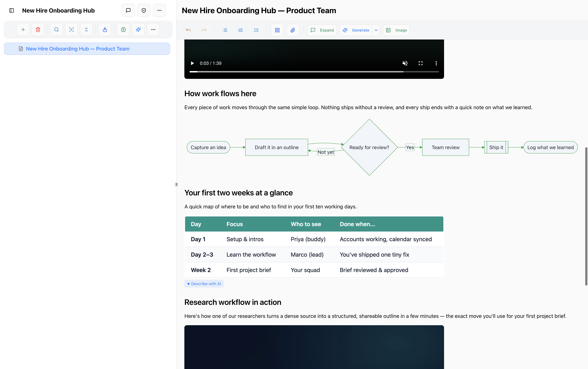The width and height of the screenshot is (588, 369).
Task: Click the Day column header
Action: (x=196, y=224)
